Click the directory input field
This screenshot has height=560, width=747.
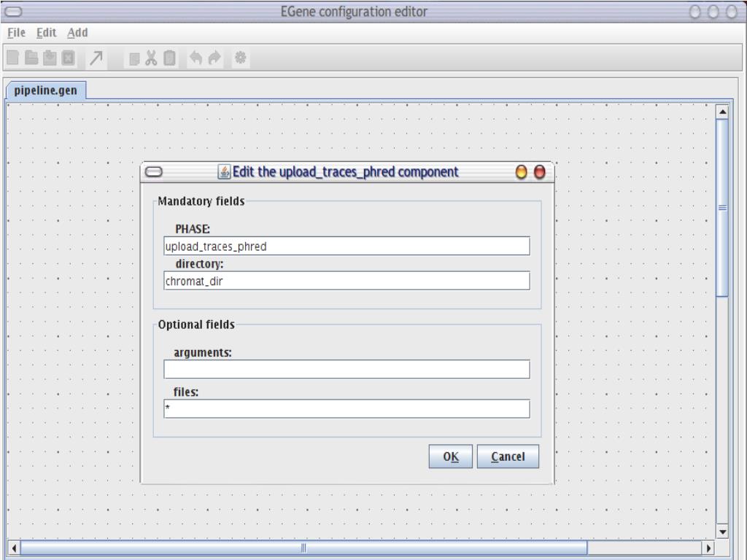[347, 281]
